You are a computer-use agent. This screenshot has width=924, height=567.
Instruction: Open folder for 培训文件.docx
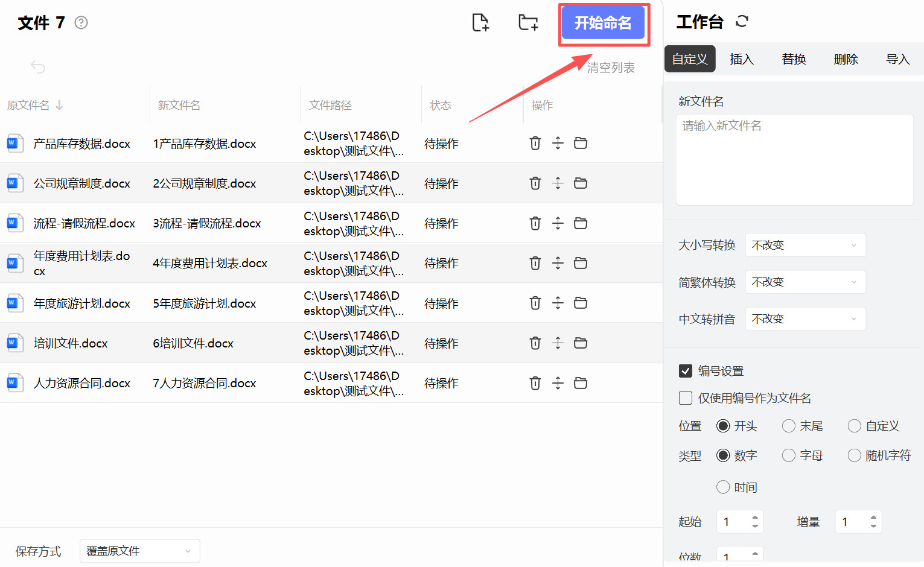[x=581, y=343]
